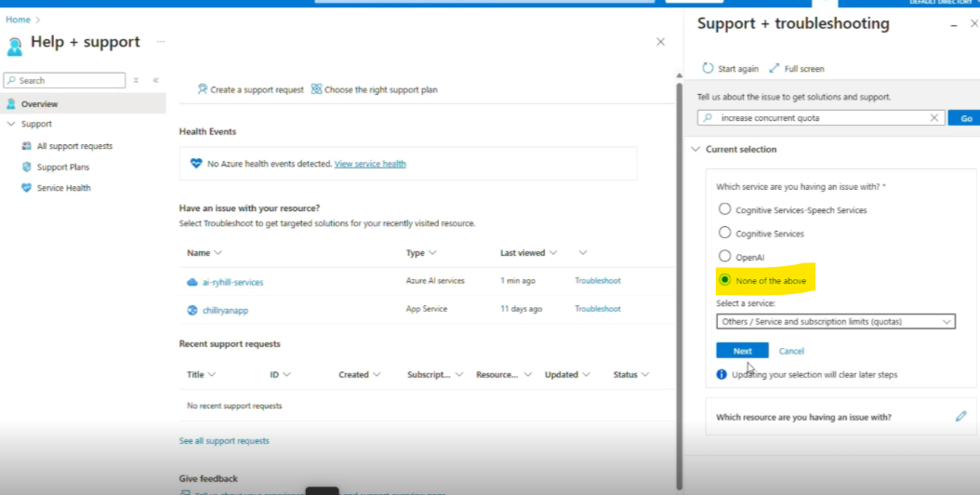Image resolution: width=980 pixels, height=495 pixels.
Task: Click the info icon near Updating your selection
Action: [x=722, y=374]
